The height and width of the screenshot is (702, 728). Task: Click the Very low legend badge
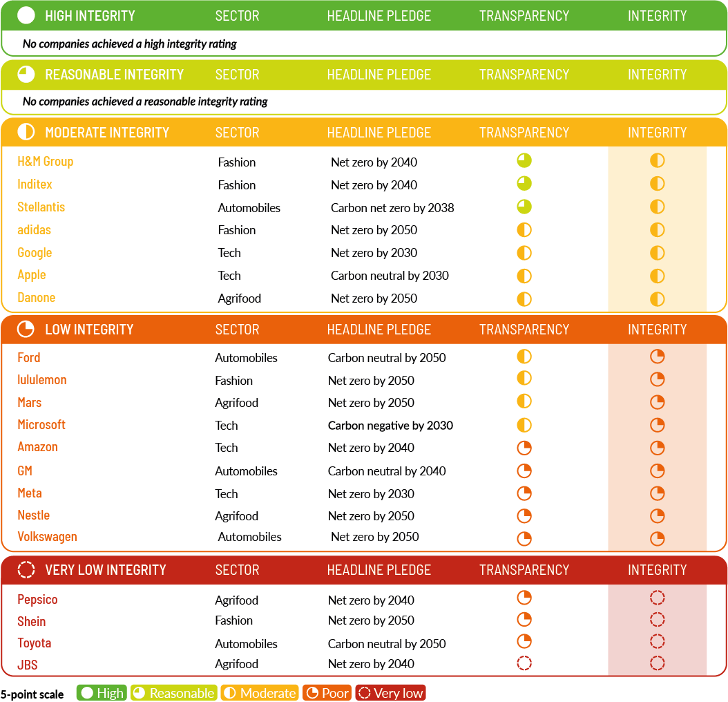[x=390, y=693]
